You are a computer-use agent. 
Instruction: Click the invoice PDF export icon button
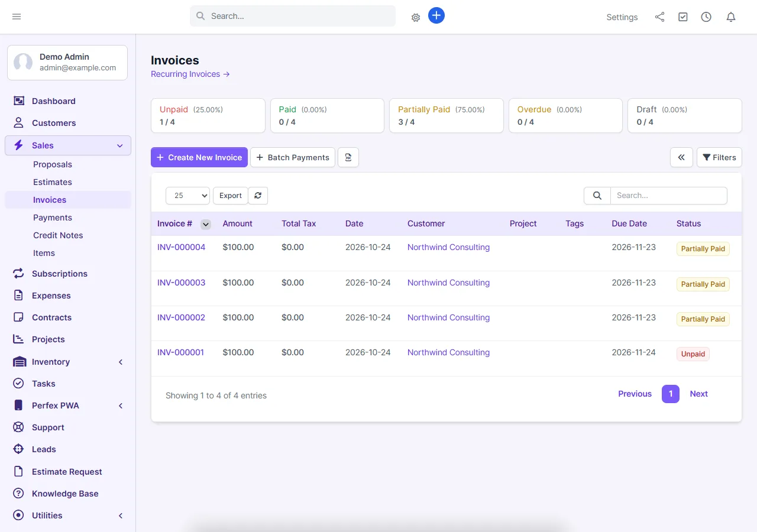(348, 157)
